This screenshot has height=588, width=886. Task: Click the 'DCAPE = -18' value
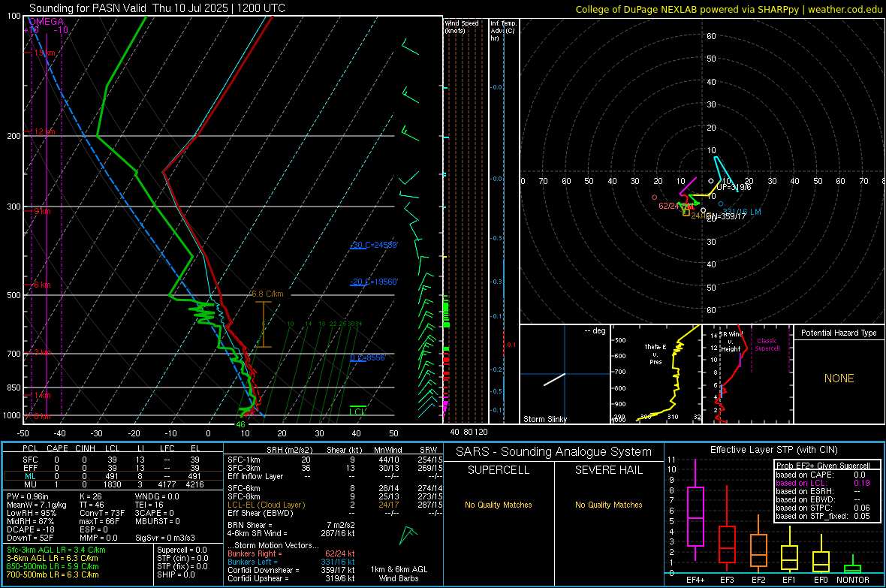point(31,529)
